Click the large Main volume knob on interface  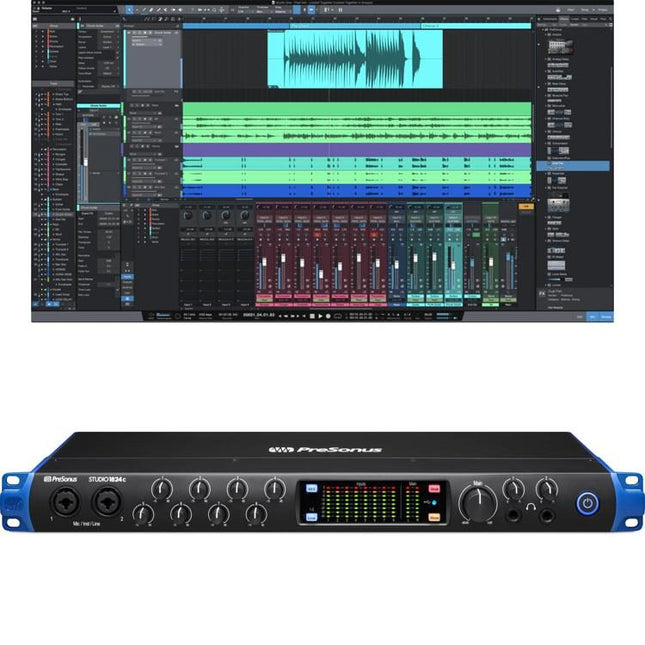tap(478, 503)
